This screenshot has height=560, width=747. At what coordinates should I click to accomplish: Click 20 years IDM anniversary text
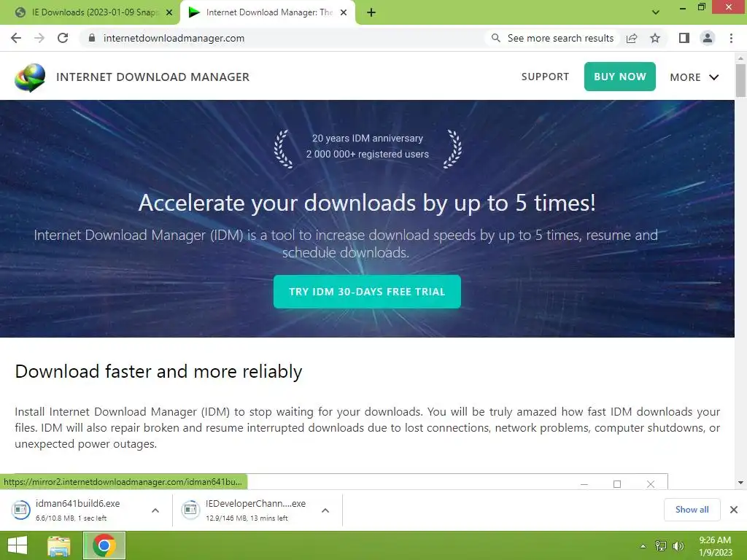pyautogui.click(x=368, y=138)
